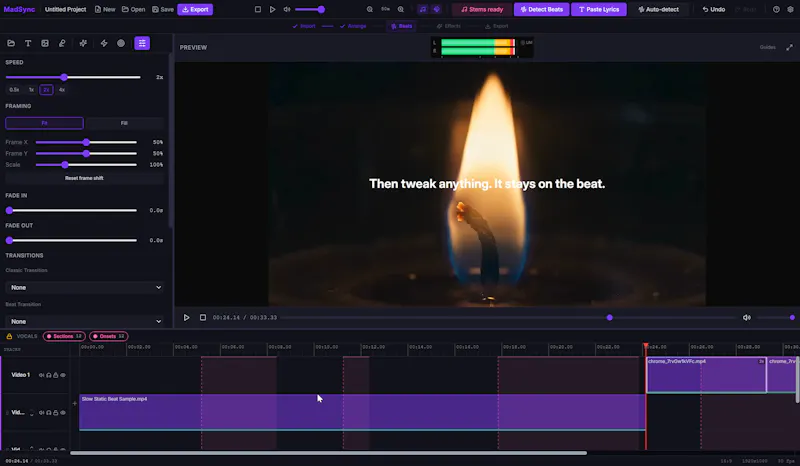Click Reset frame shift button
Viewport: 800px width, 466px height.
click(84, 178)
